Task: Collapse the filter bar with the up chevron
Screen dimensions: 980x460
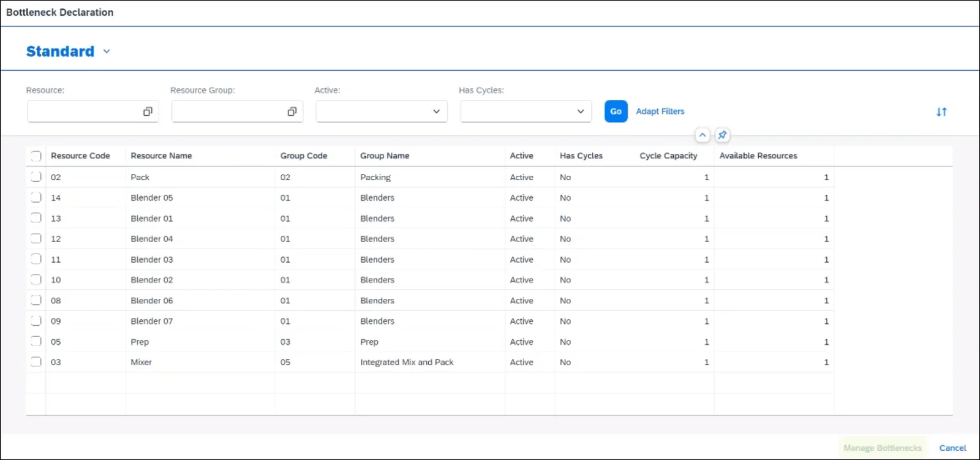Action: point(703,135)
